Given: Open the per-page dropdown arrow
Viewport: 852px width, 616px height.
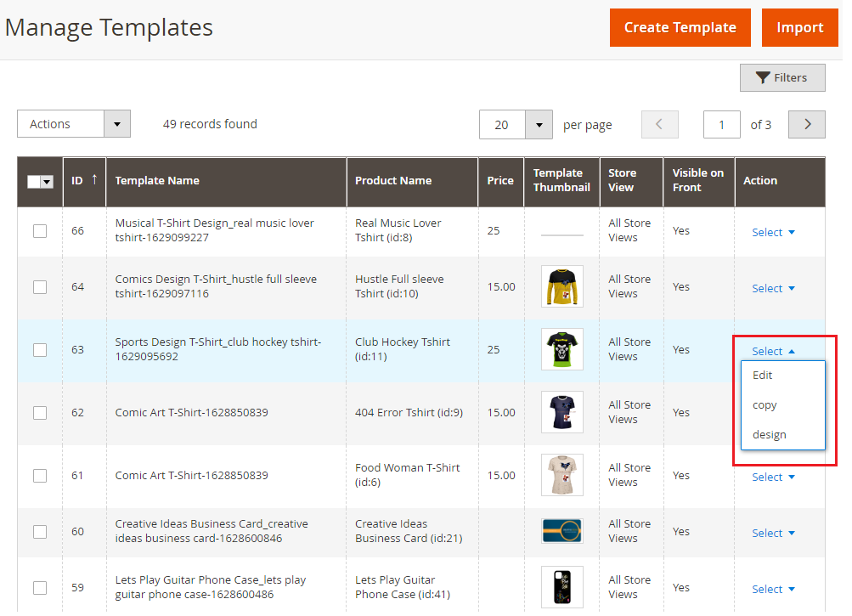Looking at the screenshot, I should coord(538,124).
